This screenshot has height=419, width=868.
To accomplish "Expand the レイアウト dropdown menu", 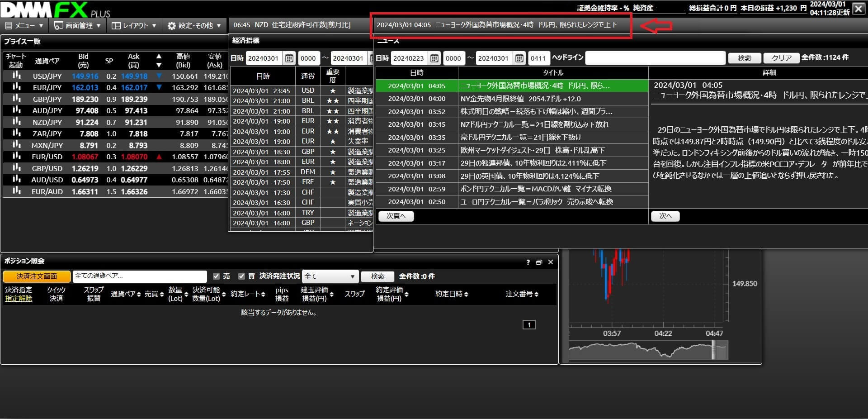I will tap(134, 25).
